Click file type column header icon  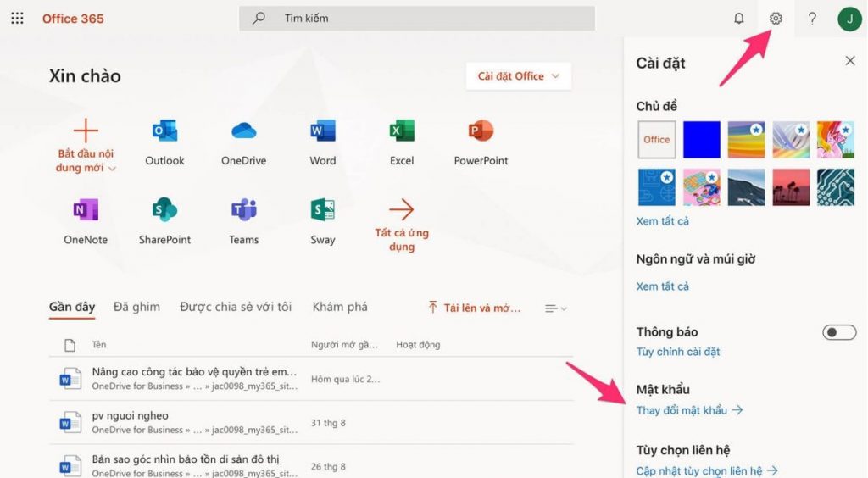click(x=70, y=345)
